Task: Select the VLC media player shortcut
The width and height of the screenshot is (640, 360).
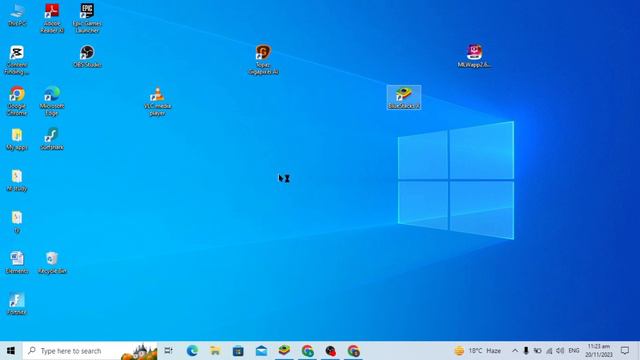Action: click(x=157, y=101)
